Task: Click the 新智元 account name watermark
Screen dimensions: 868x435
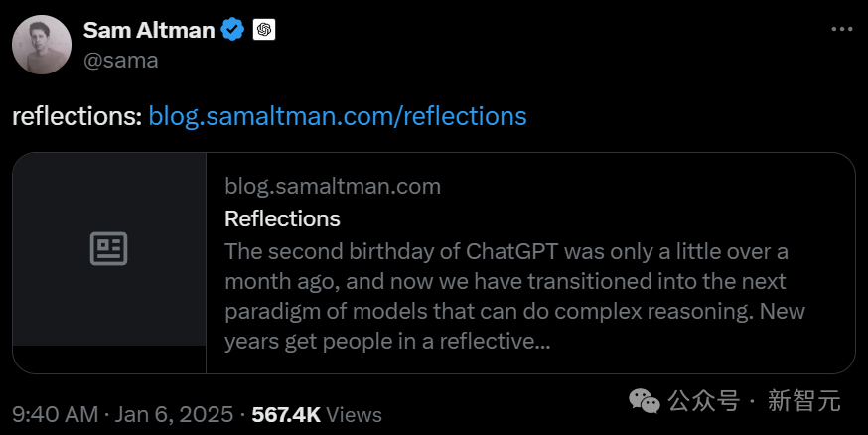Action: coord(804,401)
